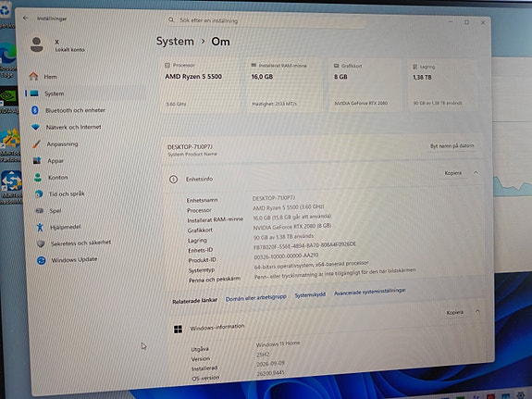
Task: Open the Hem home page
Action: point(43,77)
